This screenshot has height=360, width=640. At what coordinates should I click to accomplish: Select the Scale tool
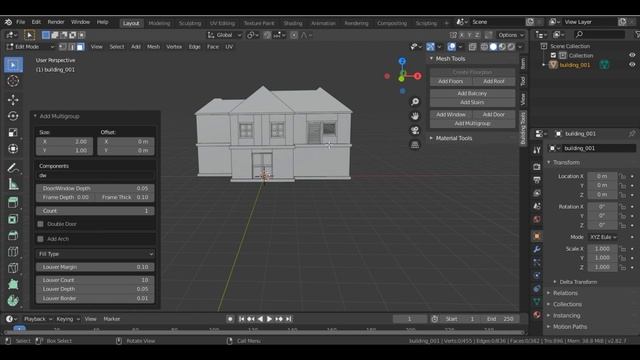click(13, 133)
